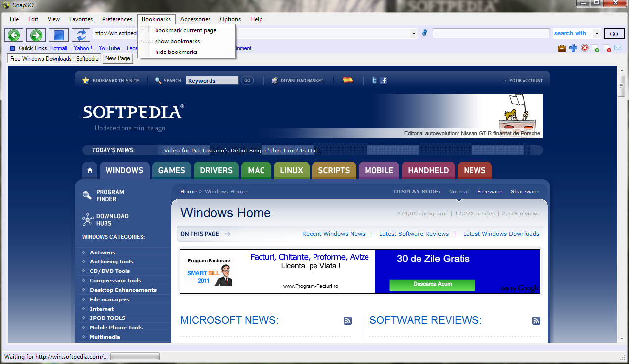Viewport: 629px width, 364px height.
Task: Click the SnapSO title bar app icon
Action: tap(6, 5)
